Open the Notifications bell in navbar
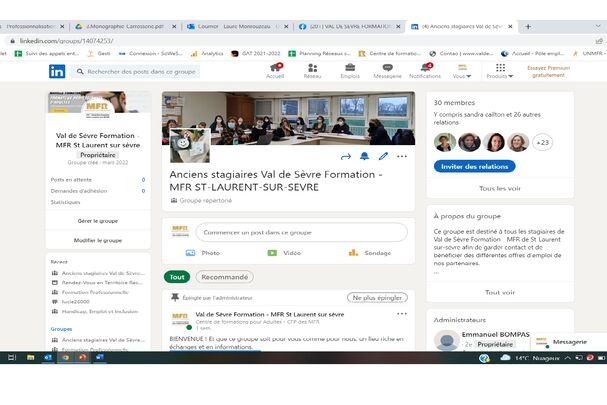Screen dimensions: 607x405 [x=425, y=71]
